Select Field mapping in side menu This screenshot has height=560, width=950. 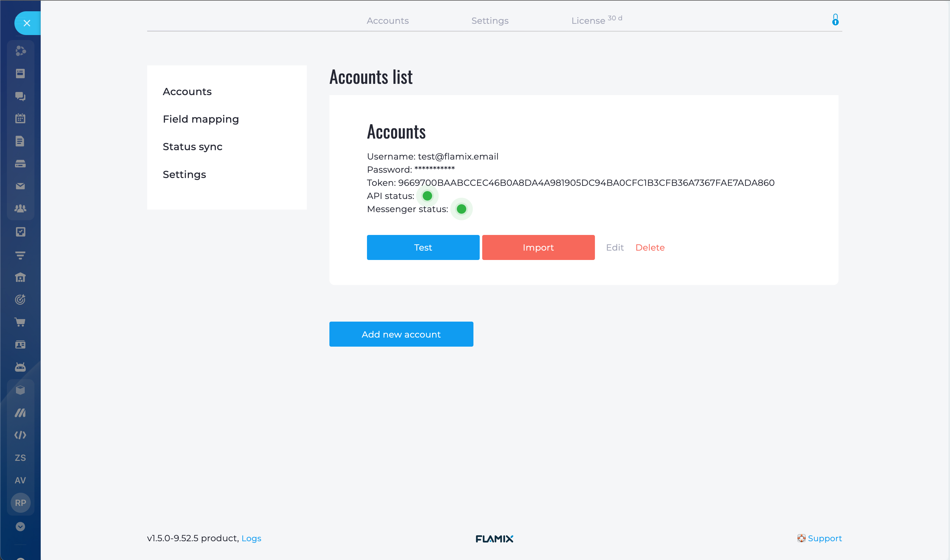(200, 119)
